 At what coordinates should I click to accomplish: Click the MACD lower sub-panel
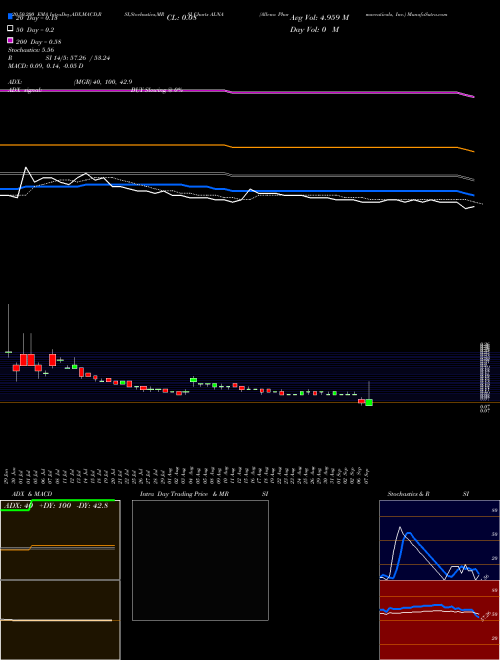point(60,620)
